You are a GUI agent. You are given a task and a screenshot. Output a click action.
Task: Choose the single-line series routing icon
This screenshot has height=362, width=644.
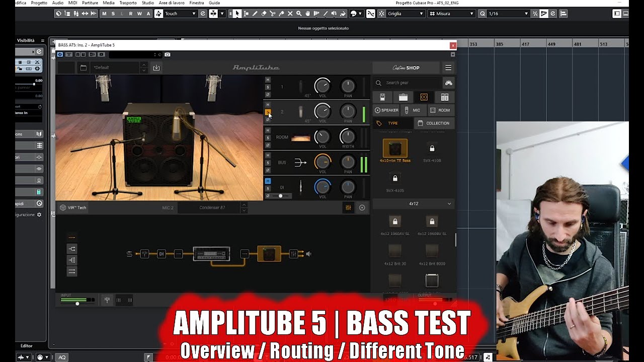71,237
